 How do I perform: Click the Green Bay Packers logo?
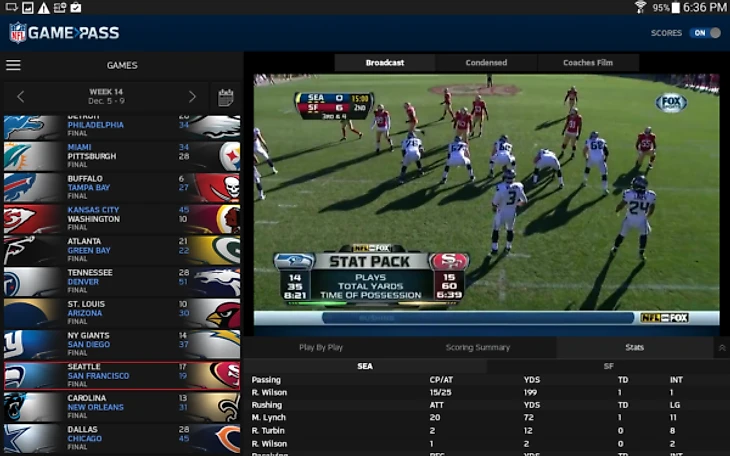pos(217,250)
